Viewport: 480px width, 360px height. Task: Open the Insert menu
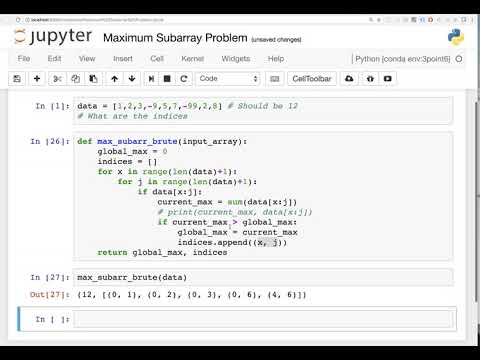[123, 59]
